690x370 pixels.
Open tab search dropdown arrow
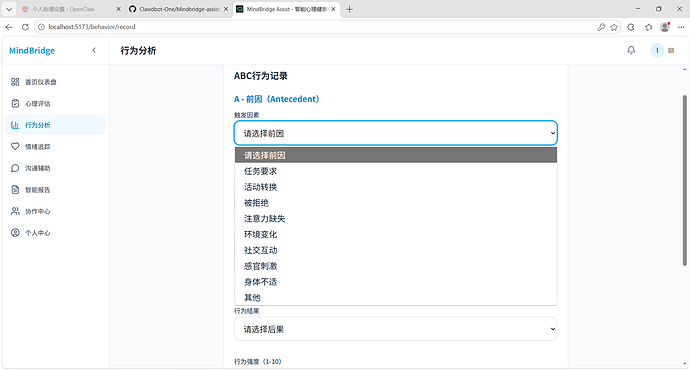9,9
